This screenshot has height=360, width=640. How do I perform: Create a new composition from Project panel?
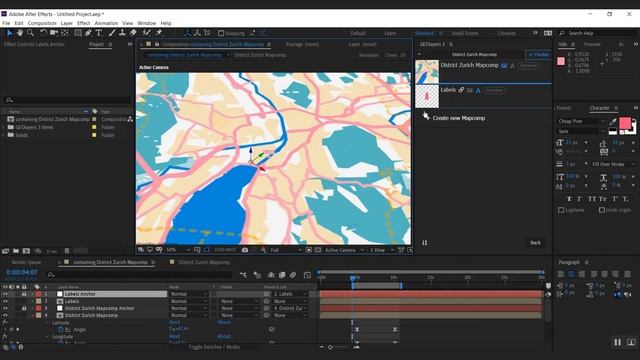[27, 251]
